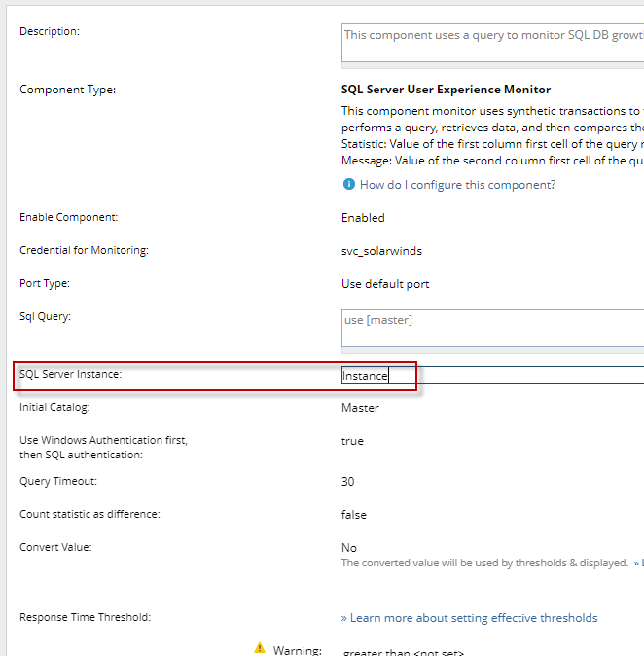644x656 pixels.
Task: Click the Convert Value setting 'No'
Action: [348, 548]
